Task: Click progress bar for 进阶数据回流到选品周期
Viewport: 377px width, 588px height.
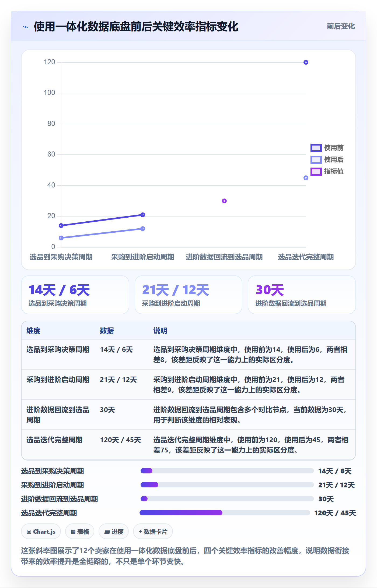Action: (227, 499)
